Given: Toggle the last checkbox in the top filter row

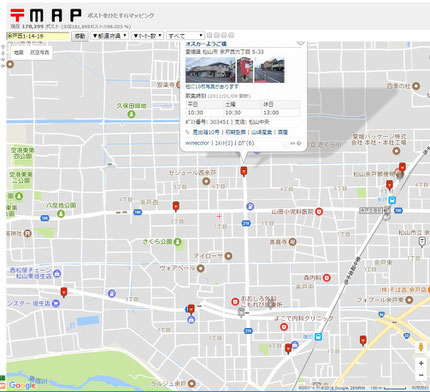Looking at the screenshot, I should [x=231, y=35].
